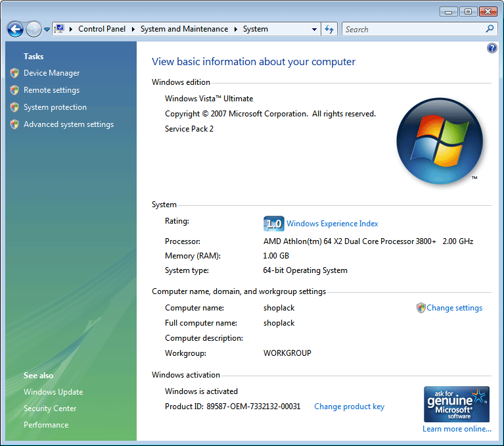Click 'shoplack' beside Full computer name
This screenshot has width=504, height=446.
[x=279, y=323]
